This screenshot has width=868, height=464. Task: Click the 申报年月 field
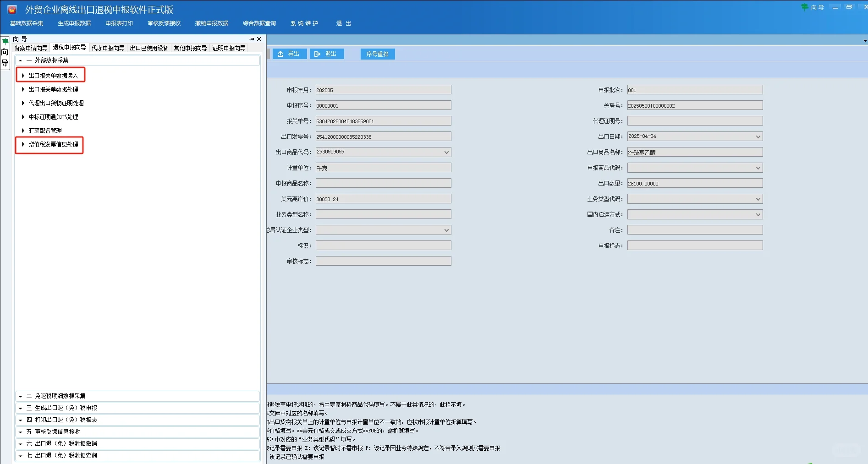pos(383,90)
